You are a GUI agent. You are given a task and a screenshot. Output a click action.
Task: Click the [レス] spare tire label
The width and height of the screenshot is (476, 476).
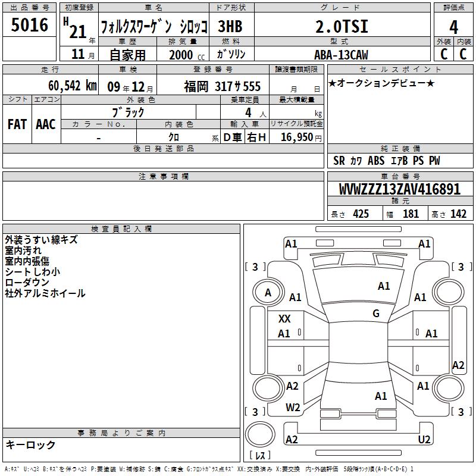(259, 455)
